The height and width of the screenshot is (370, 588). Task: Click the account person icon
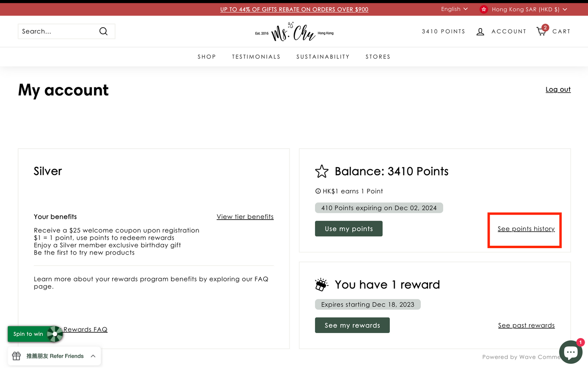pyautogui.click(x=480, y=31)
